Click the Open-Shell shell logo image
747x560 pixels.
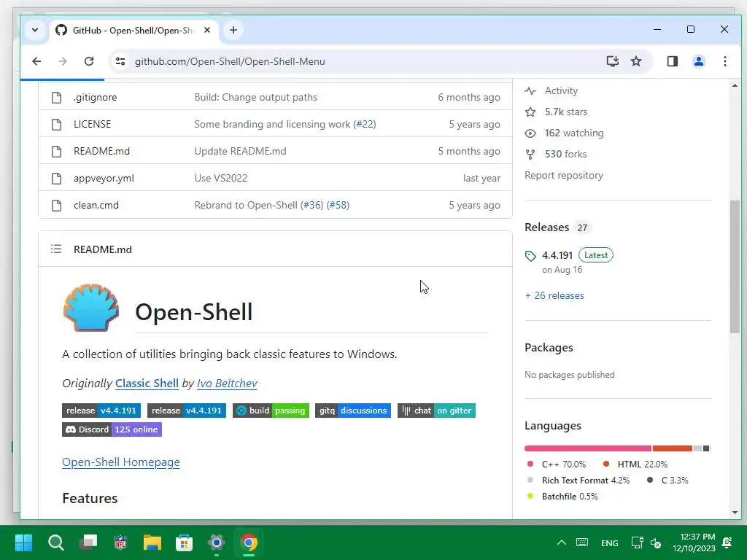click(91, 308)
